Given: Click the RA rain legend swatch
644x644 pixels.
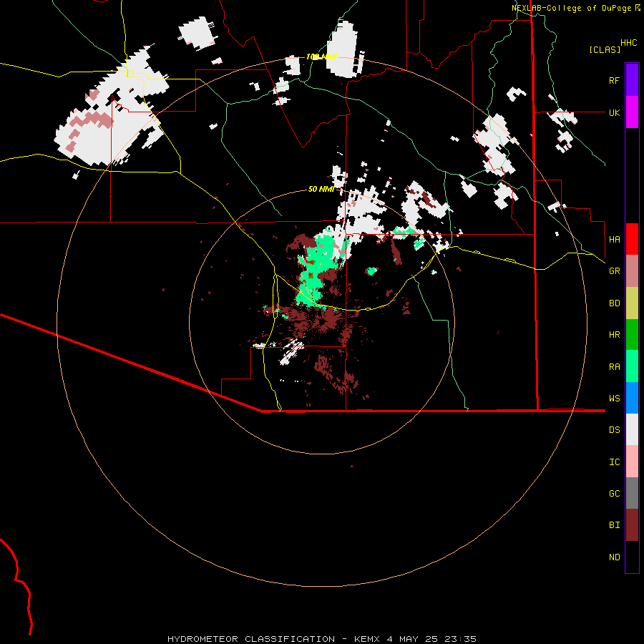Looking at the screenshot, I should click(x=632, y=366).
